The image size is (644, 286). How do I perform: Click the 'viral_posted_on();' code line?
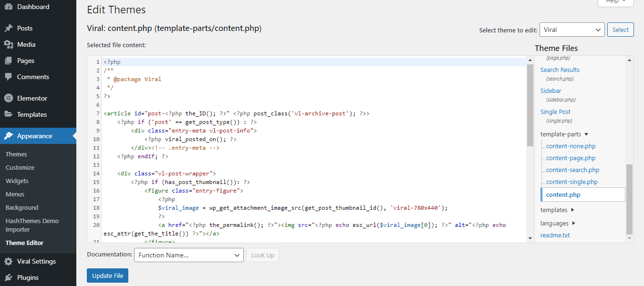point(190,139)
